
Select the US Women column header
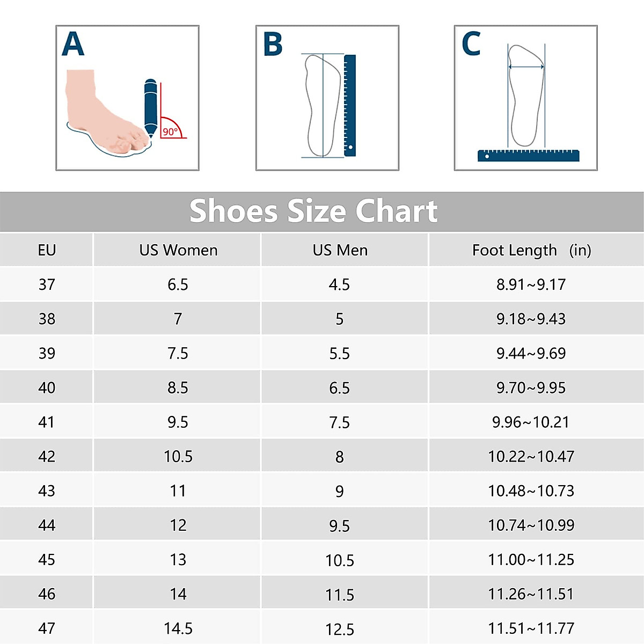click(x=178, y=250)
